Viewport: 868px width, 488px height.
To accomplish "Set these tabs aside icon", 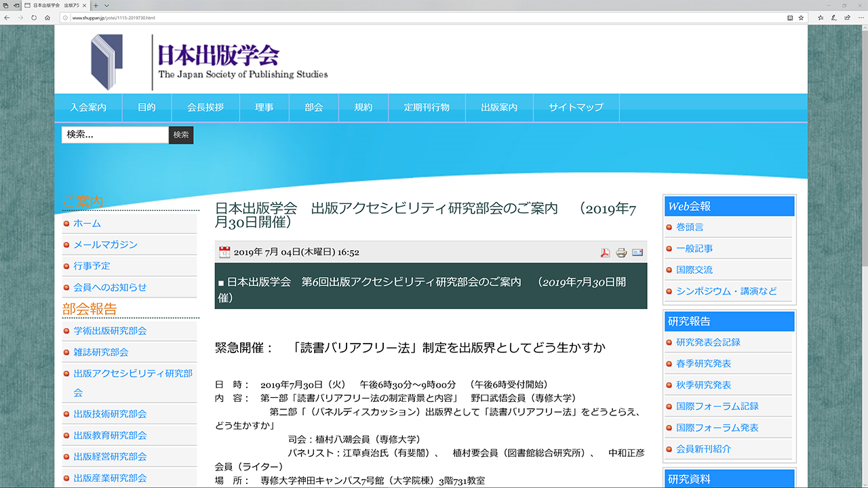I will click(16, 5).
